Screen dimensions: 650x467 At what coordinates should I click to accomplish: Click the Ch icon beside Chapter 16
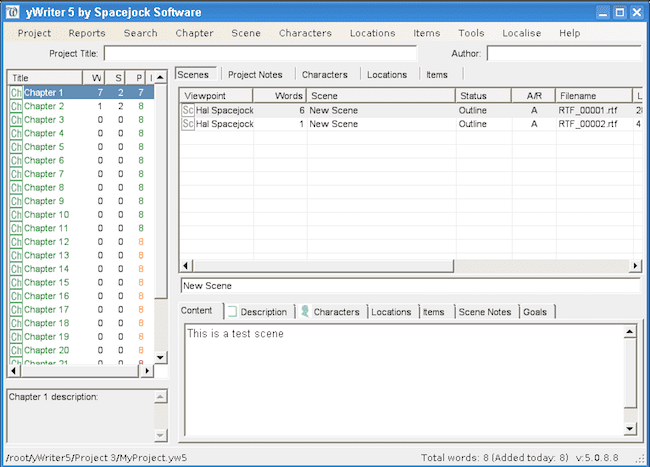16,296
